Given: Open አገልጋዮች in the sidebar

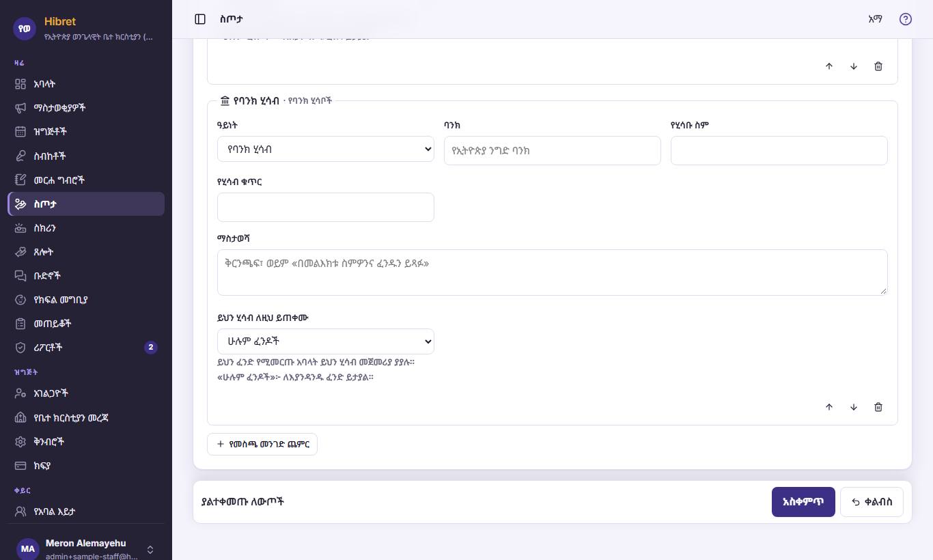Looking at the screenshot, I should tap(86, 393).
